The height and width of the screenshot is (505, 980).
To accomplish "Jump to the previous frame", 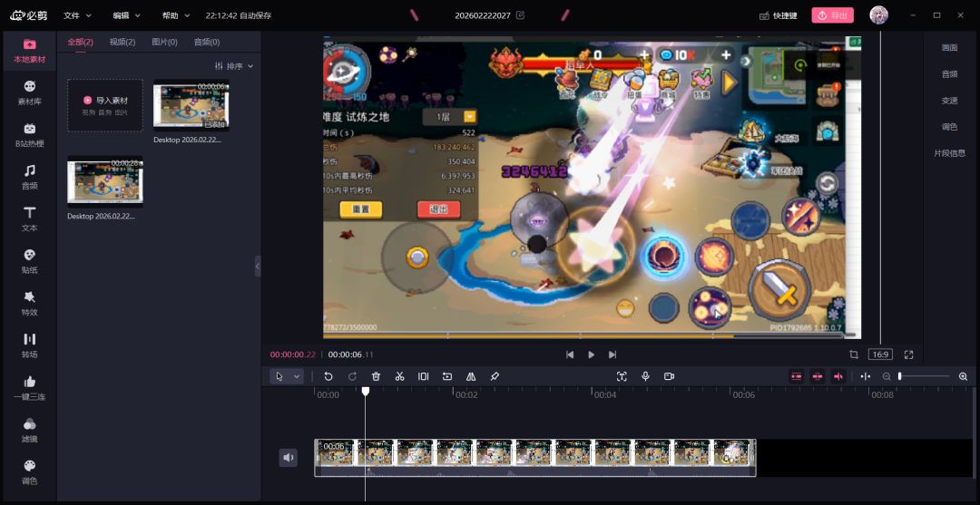I will pos(569,354).
